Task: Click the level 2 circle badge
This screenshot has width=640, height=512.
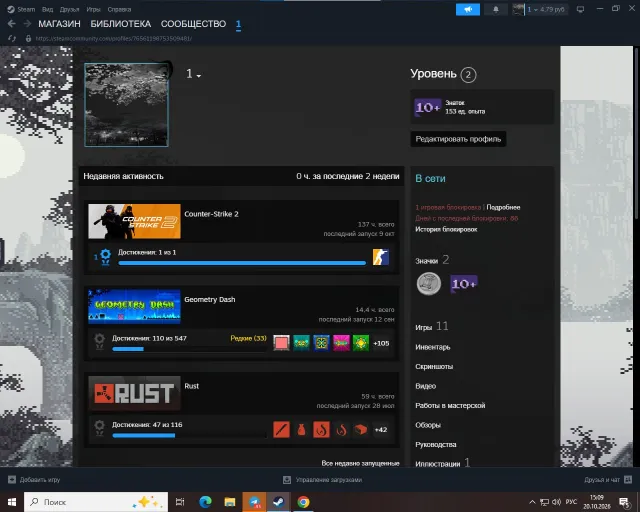Action: pyautogui.click(x=468, y=75)
